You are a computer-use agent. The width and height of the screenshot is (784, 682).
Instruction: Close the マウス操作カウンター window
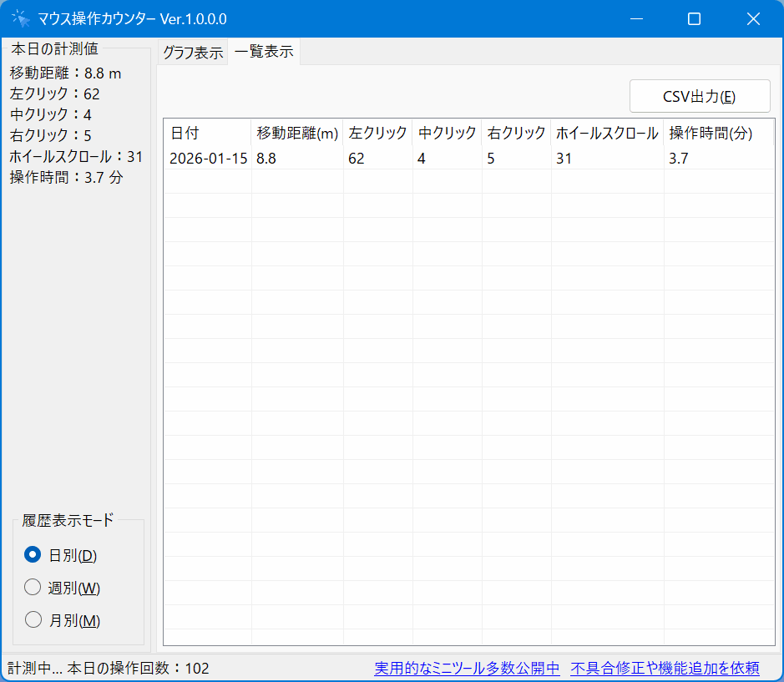pyautogui.click(x=753, y=19)
